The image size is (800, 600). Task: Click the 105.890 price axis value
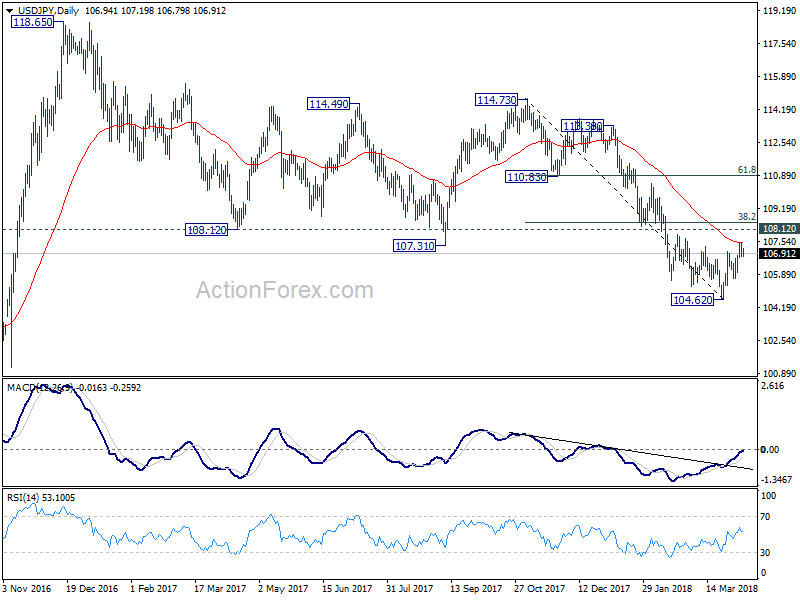779,274
